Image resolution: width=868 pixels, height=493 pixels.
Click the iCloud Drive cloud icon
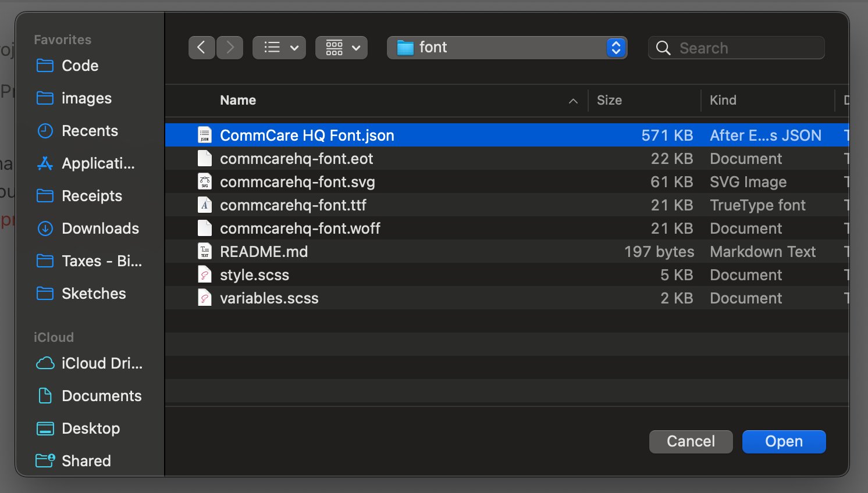[x=45, y=363]
